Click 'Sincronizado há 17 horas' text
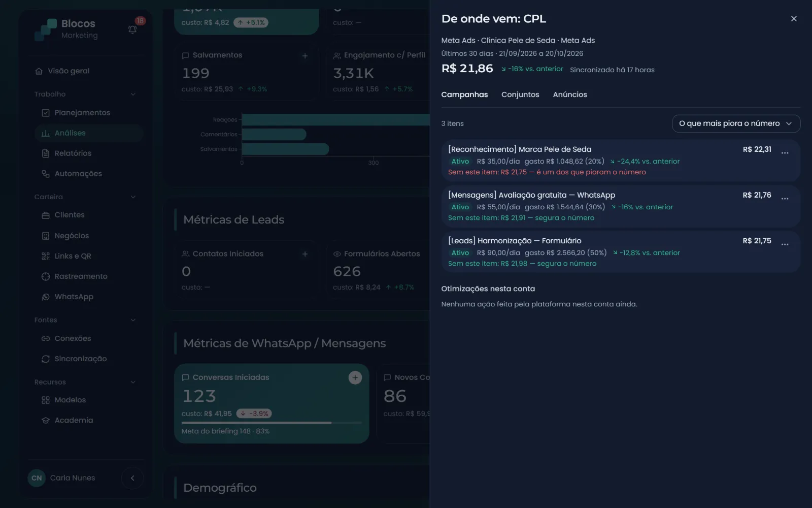The width and height of the screenshot is (812, 508). (x=612, y=70)
